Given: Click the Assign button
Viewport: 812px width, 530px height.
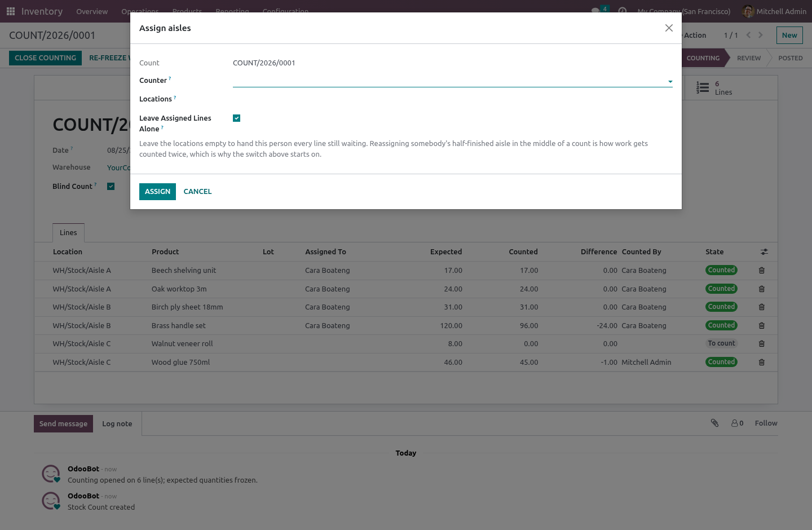Looking at the screenshot, I should 157,192.
